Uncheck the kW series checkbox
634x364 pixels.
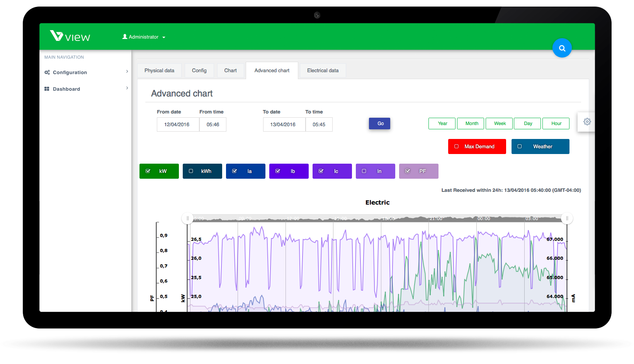[148, 171]
